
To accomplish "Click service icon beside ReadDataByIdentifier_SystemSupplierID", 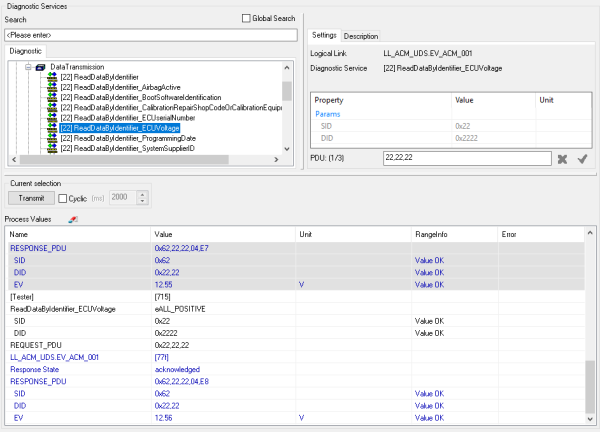I will click(x=52, y=148).
